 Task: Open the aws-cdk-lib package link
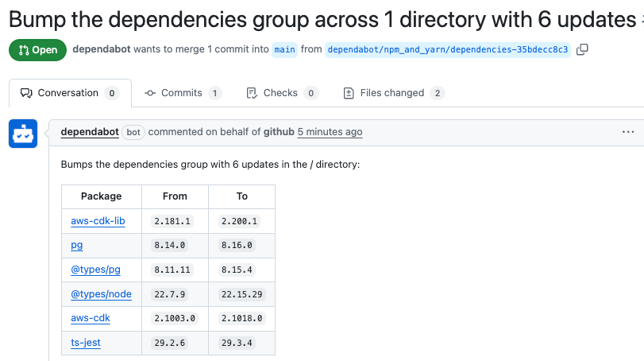(x=98, y=221)
